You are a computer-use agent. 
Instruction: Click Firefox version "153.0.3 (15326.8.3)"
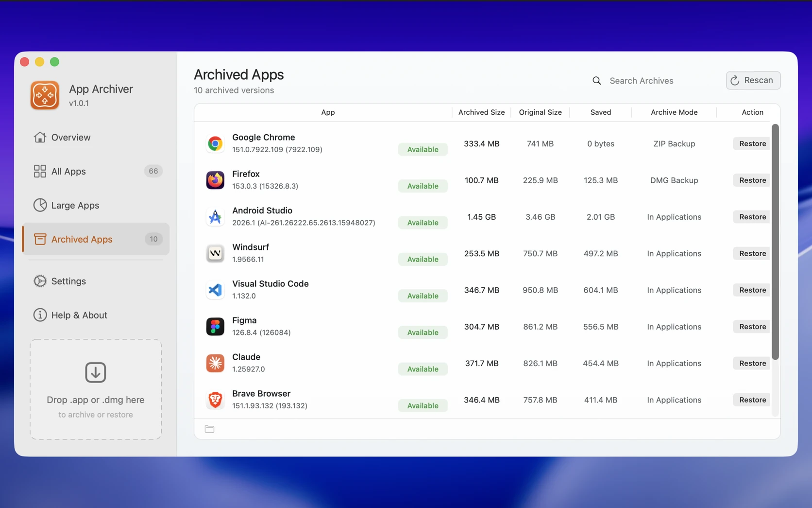point(265,186)
